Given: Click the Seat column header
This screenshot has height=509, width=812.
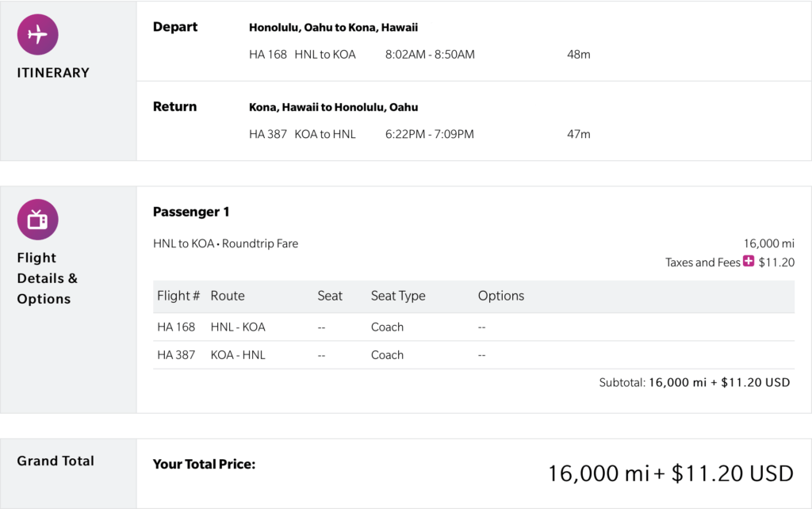Looking at the screenshot, I should [330, 296].
